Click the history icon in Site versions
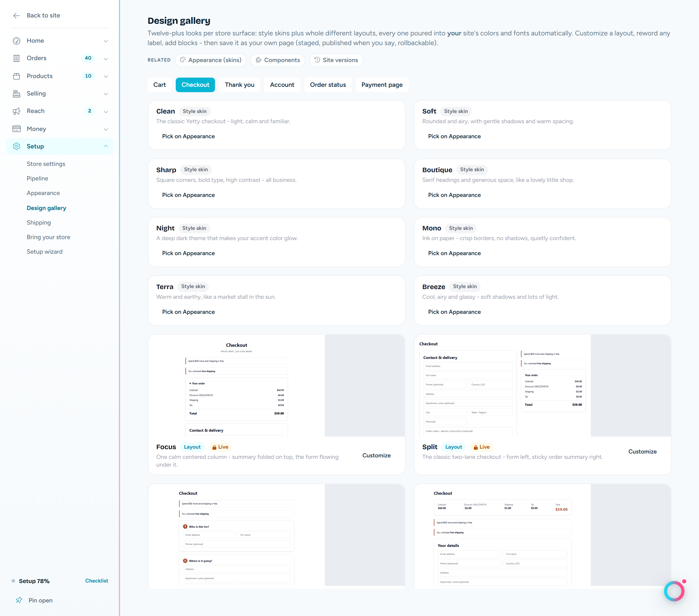Image resolution: width=699 pixels, height=616 pixels. click(317, 60)
